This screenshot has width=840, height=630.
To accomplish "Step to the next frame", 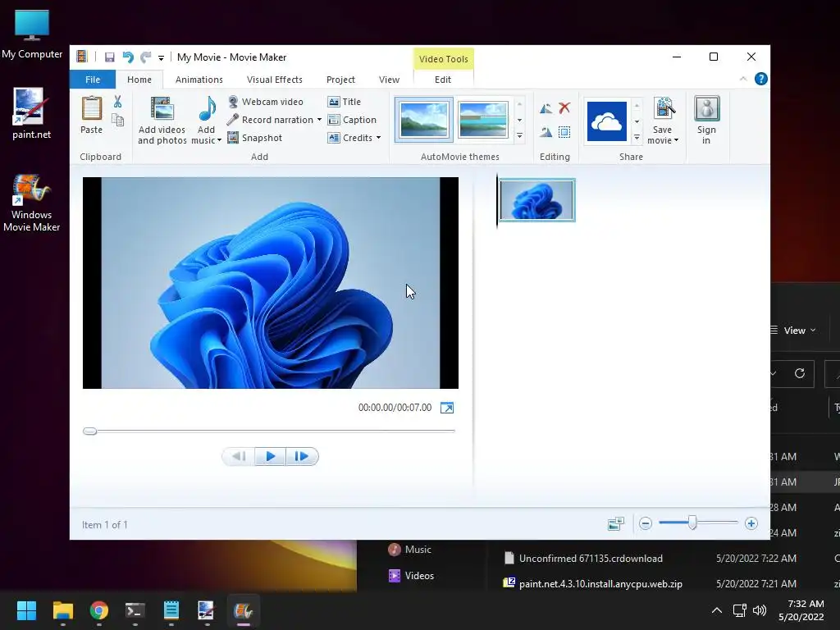I will (x=302, y=456).
